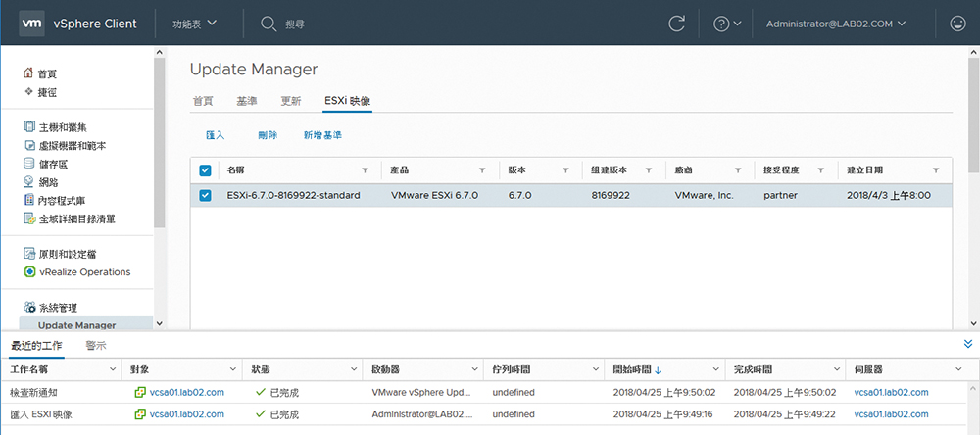Click the 匯入 import button

coord(215,135)
